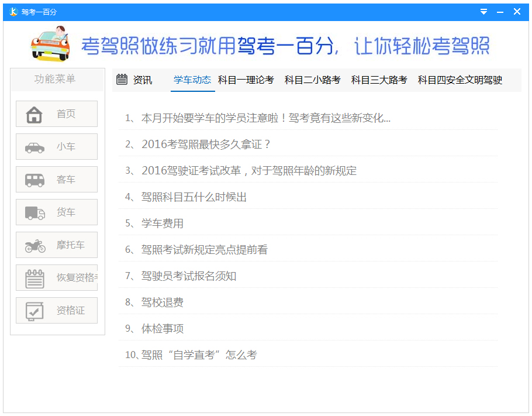Select the 科目二小路考 tab

tap(312, 80)
